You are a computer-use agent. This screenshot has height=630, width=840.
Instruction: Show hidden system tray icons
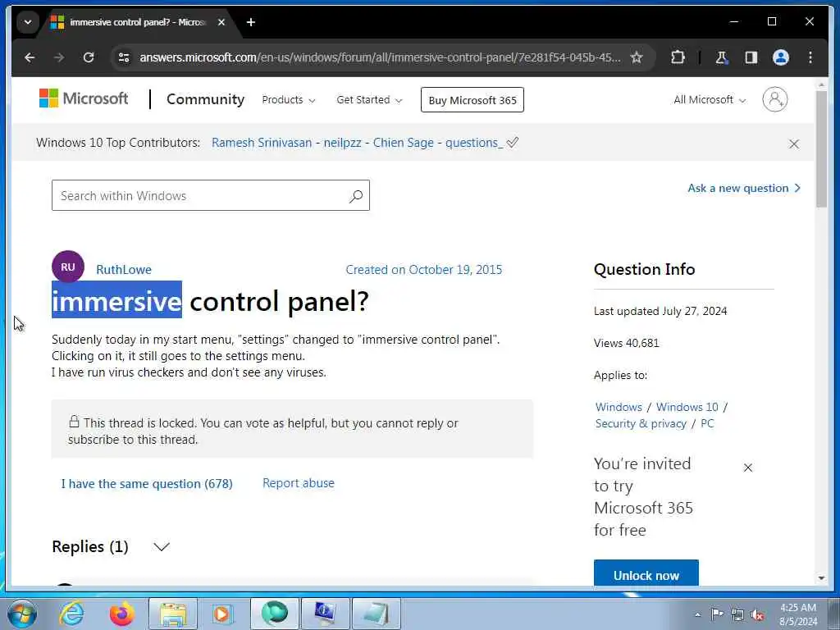697,614
